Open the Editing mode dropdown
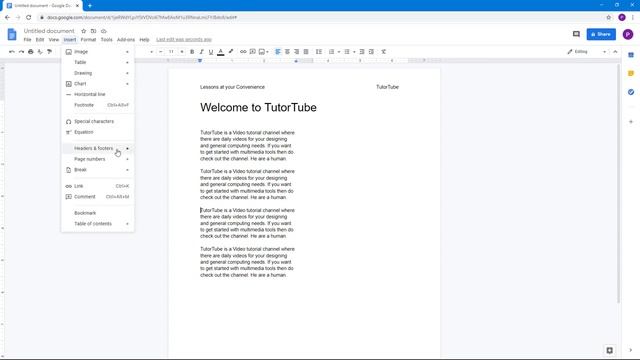 [x=587, y=52]
